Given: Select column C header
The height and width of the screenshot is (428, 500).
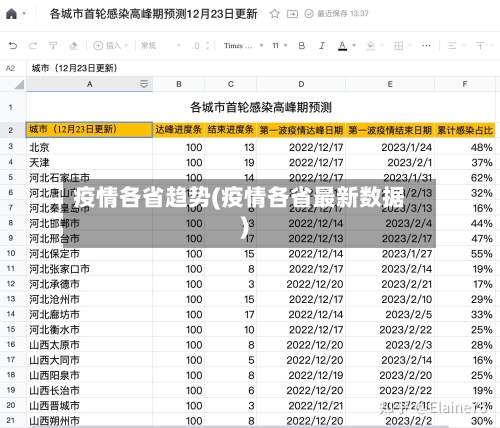Looking at the screenshot, I should (x=231, y=84).
